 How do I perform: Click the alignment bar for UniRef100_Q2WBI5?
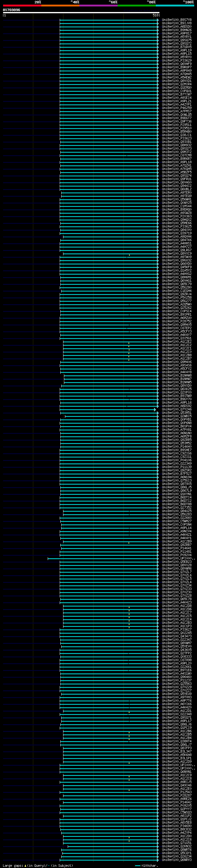click(111, 416)
